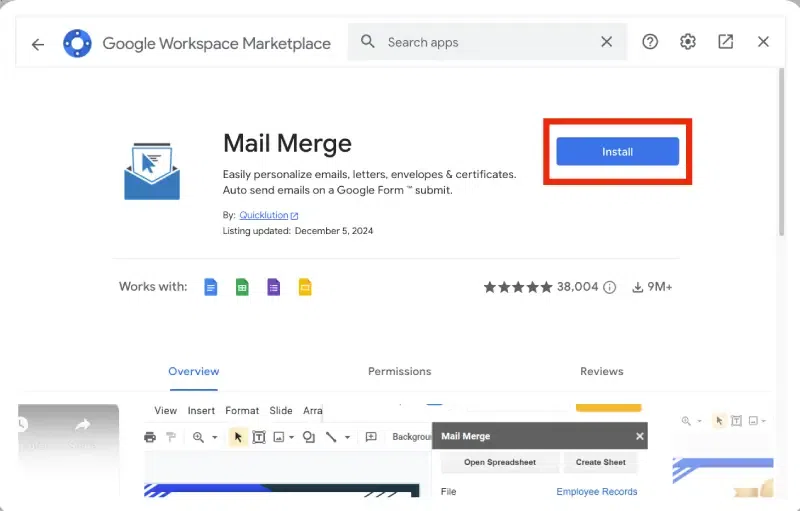This screenshot has height=511, width=800.
Task: Click the external link icon beside Quicklution
Action: click(294, 216)
